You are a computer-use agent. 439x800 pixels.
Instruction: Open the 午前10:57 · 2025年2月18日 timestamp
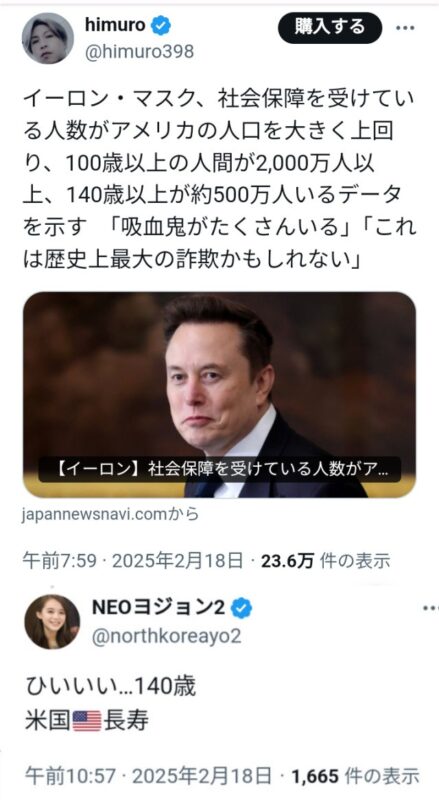(149, 777)
